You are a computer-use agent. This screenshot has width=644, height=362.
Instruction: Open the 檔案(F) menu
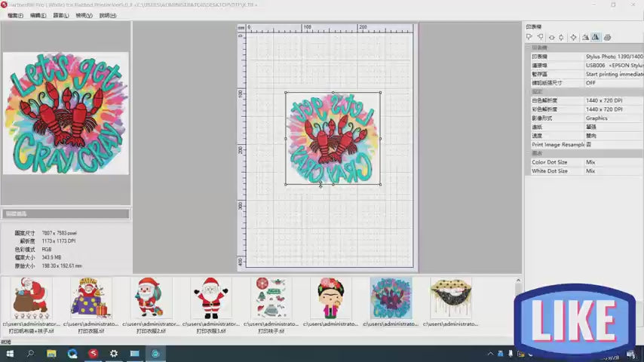click(x=15, y=15)
